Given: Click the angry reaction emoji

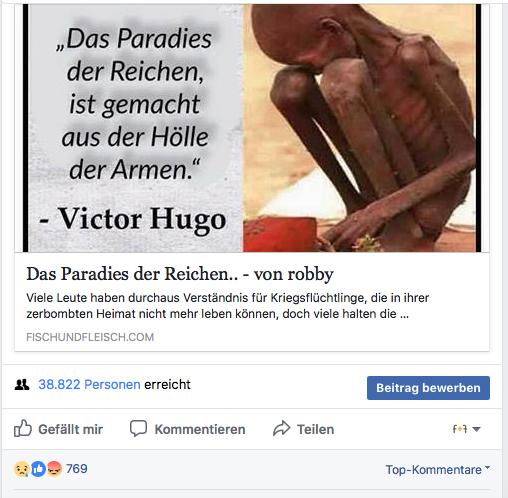Looking at the screenshot, I should (x=54, y=469).
